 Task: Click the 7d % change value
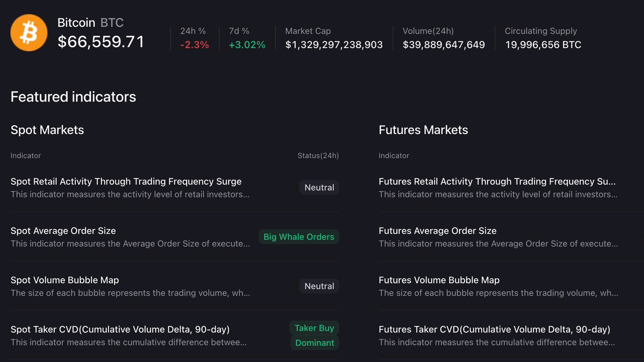tap(247, 45)
